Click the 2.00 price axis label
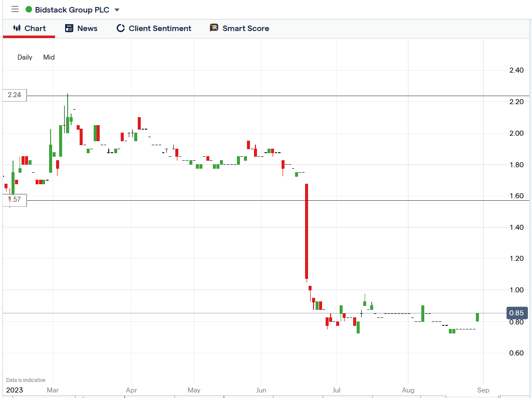Viewport: 532px width, 398px height. click(x=516, y=133)
